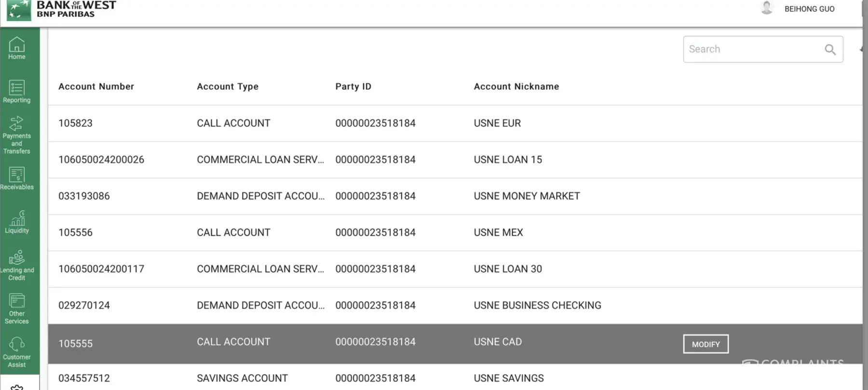
Task: Open Lending and Credit icon
Action: [17, 257]
